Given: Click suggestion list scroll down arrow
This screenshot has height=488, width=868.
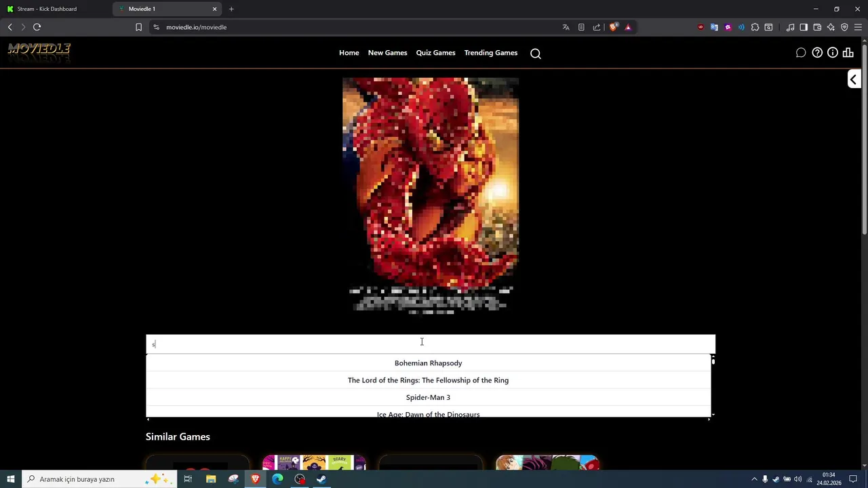Looking at the screenshot, I should click(x=713, y=414).
